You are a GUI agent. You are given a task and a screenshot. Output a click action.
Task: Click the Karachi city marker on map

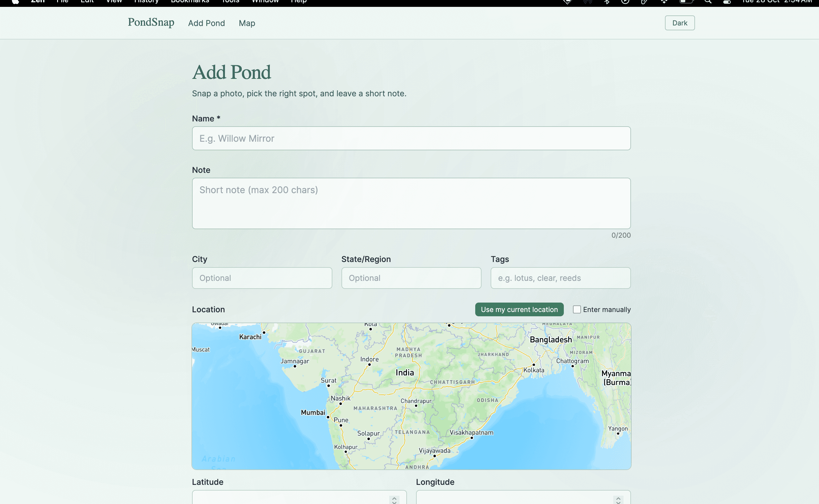coord(264,332)
